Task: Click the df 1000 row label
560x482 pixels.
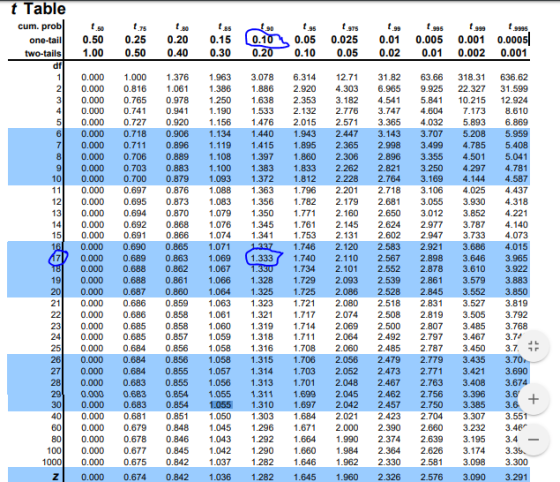Action: click(x=52, y=462)
